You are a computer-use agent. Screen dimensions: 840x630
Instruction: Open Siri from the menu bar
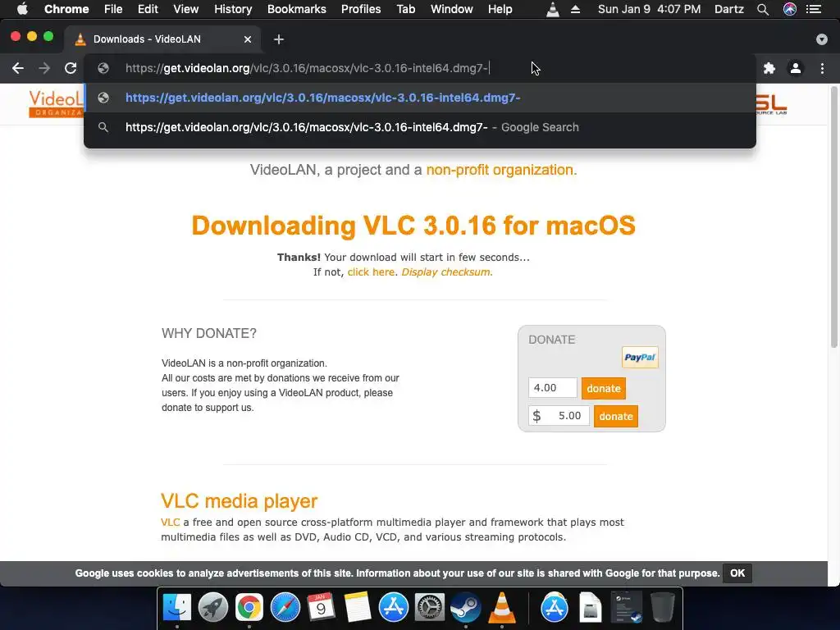pos(790,9)
